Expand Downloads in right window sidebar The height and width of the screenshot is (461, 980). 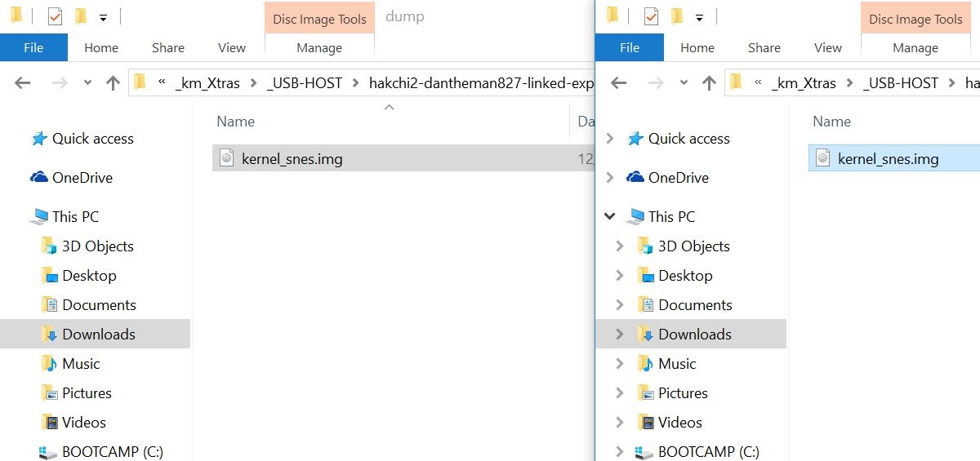pos(620,335)
